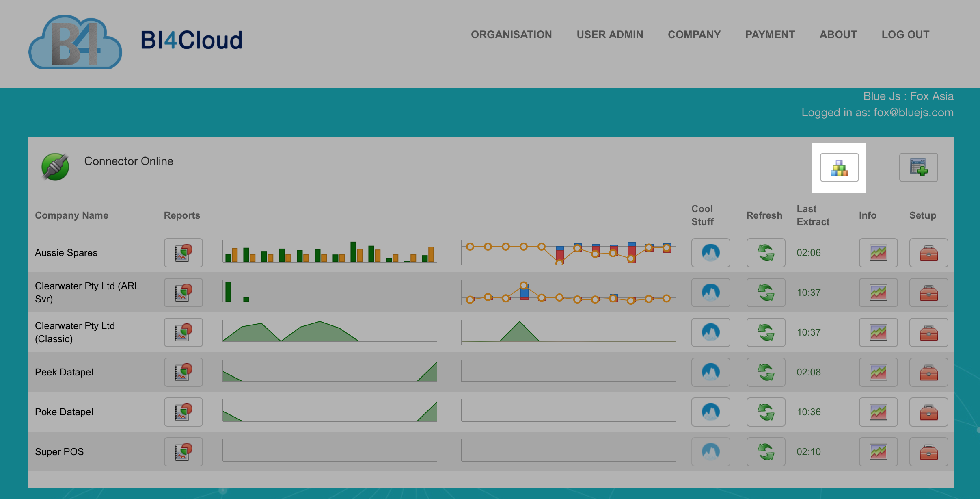
Task: Open Cool Stuff for Clearwater (Classic)
Action: click(710, 332)
